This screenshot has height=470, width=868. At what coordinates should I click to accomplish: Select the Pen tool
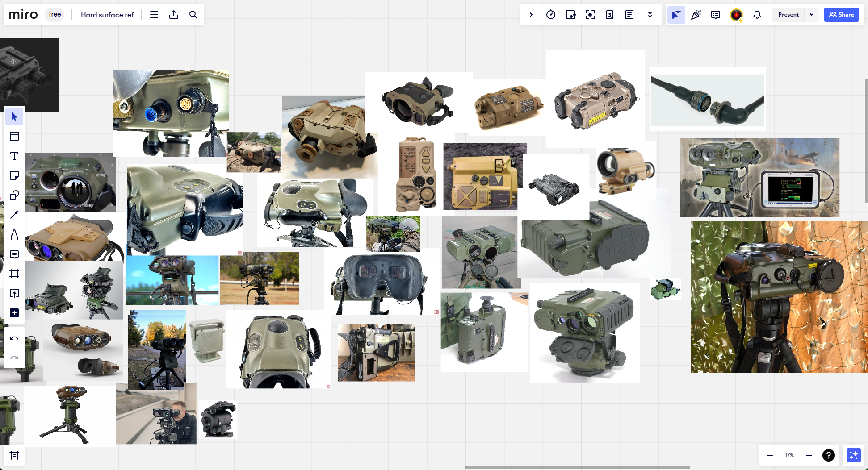click(x=14, y=234)
